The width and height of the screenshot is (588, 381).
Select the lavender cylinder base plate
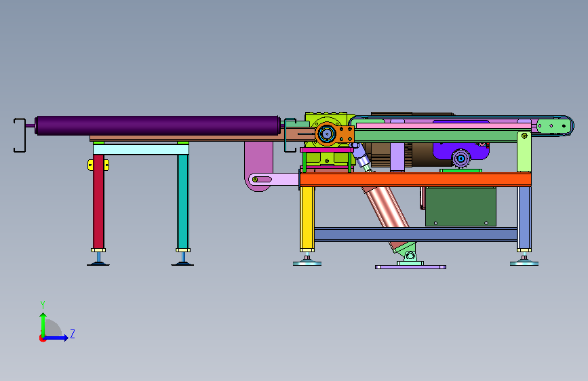410,267
